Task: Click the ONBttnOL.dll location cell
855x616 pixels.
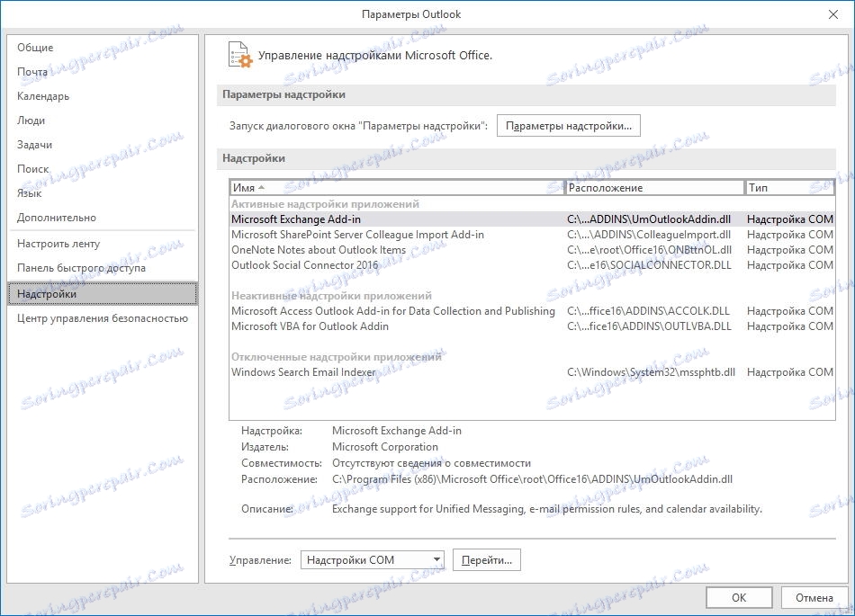Action: pos(650,250)
